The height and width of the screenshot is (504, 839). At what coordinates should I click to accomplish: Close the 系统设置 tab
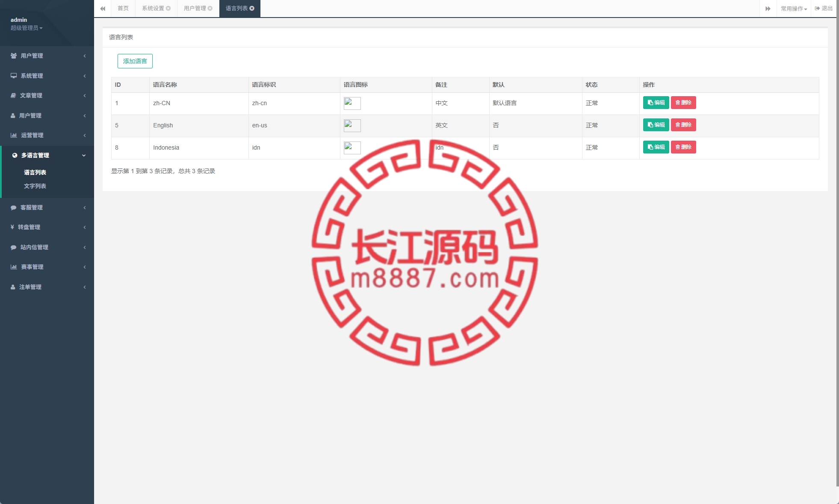point(168,8)
